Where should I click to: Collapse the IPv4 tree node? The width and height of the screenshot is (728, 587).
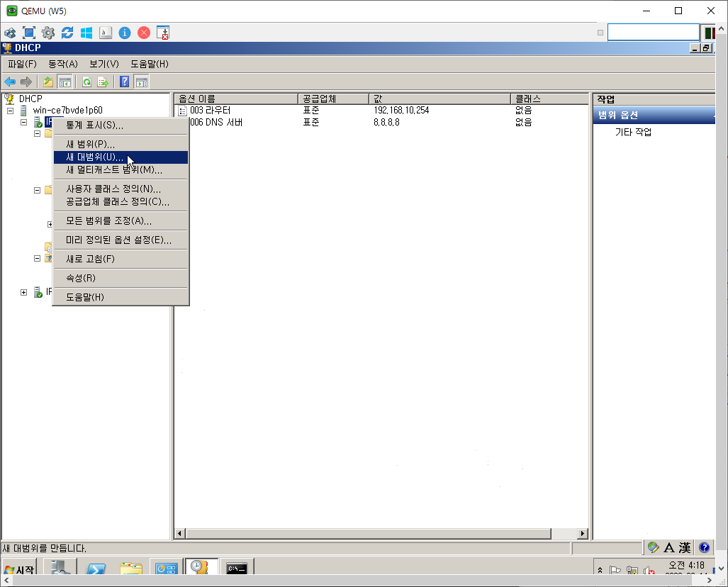23,122
